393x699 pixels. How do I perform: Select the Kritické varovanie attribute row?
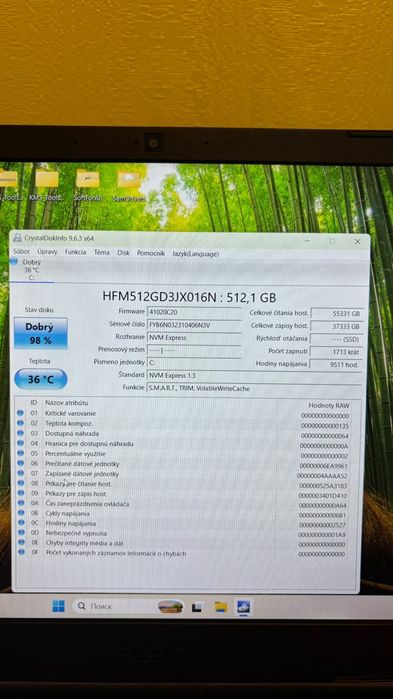[x=184, y=414]
